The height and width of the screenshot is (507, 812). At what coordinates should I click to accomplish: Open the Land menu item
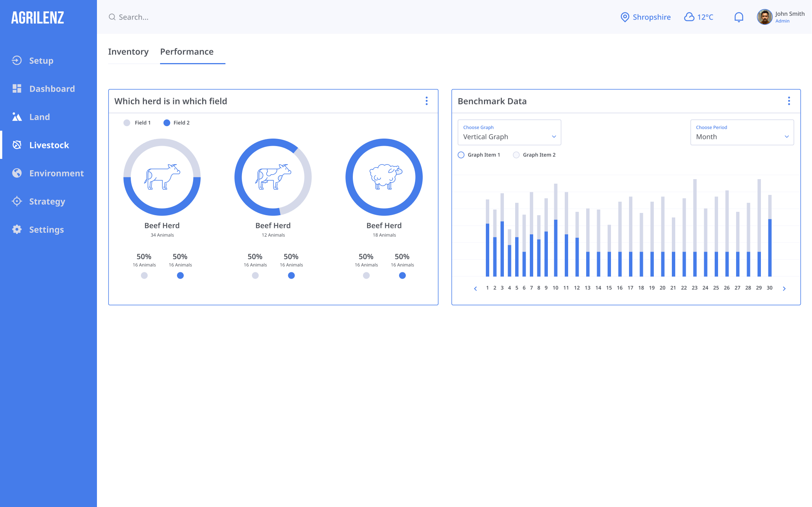coord(39,117)
